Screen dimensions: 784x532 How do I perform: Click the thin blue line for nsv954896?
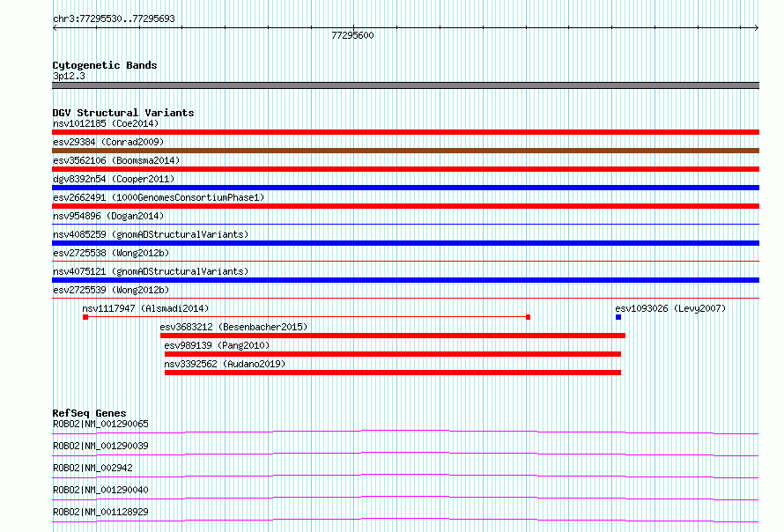pos(405,225)
